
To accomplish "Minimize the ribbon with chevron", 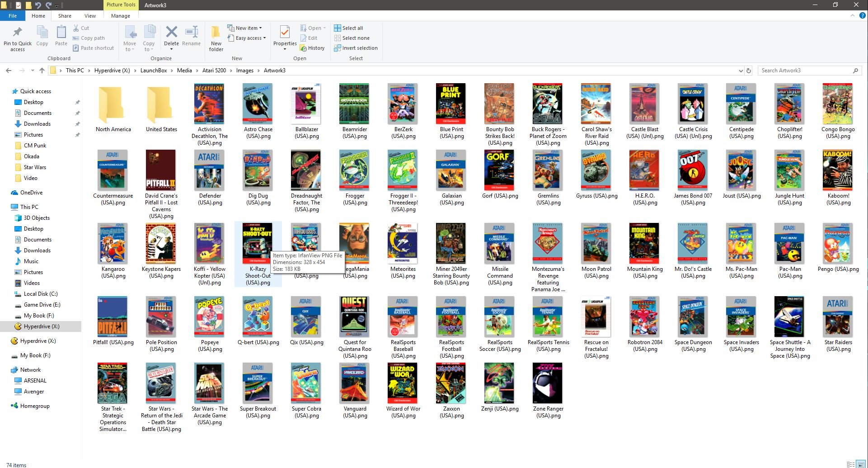I will click(x=853, y=15).
